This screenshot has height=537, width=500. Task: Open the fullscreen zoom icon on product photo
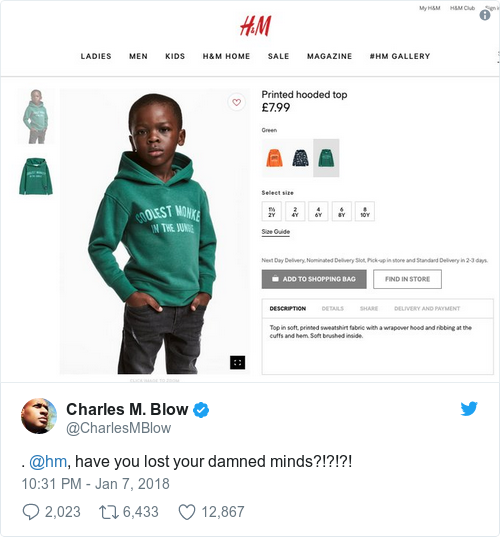pyautogui.click(x=237, y=362)
